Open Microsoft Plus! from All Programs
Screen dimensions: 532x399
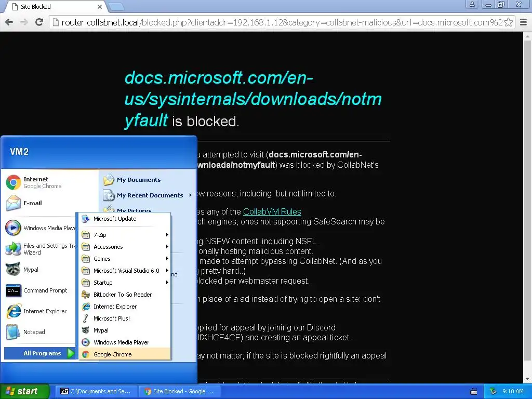point(125,318)
